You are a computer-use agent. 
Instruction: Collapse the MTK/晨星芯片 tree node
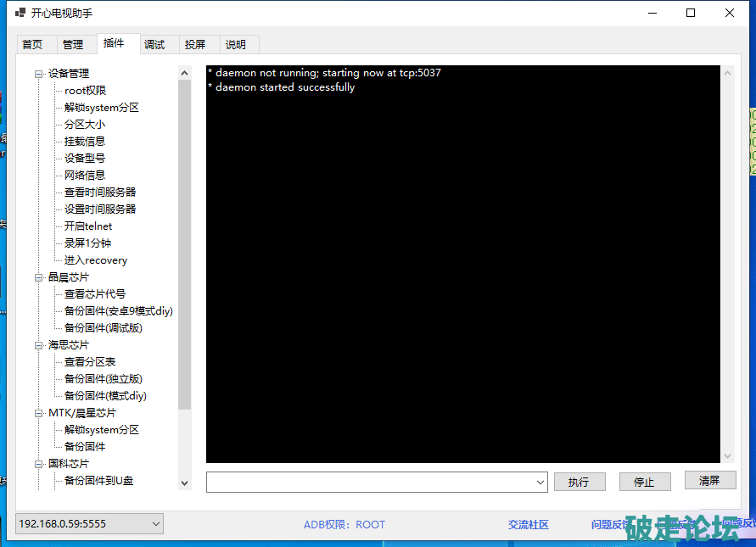[x=39, y=413]
